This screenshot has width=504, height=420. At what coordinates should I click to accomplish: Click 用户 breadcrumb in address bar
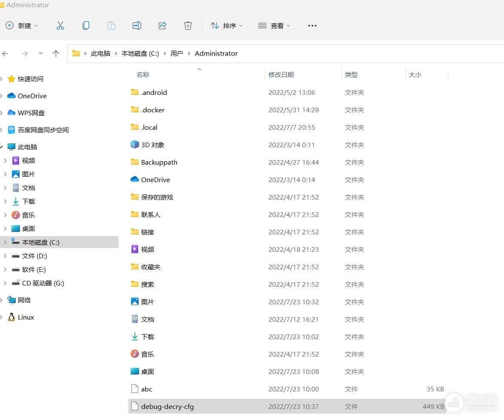click(177, 54)
